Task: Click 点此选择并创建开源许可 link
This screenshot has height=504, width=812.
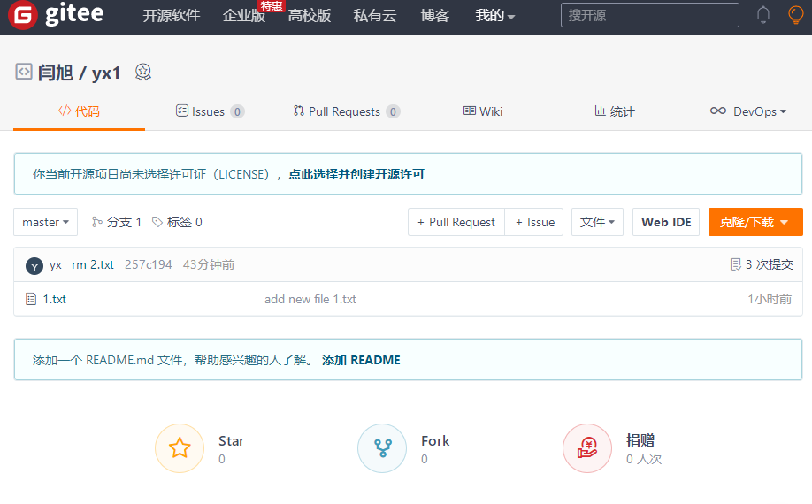Action: point(356,174)
